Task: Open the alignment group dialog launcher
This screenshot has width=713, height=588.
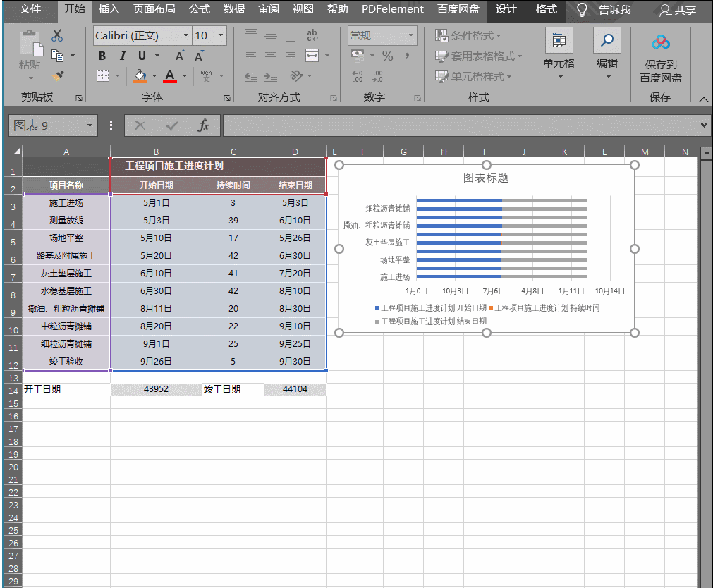Action: 334,98
